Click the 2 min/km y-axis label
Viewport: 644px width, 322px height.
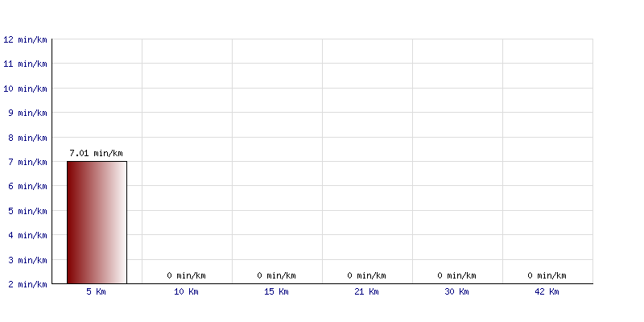pyautogui.click(x=27, y=284)
